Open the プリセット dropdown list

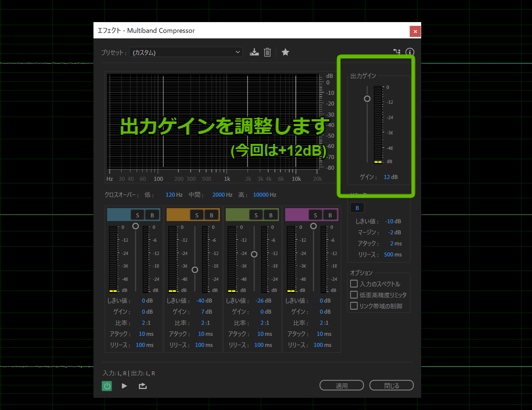tap(238, 52)
